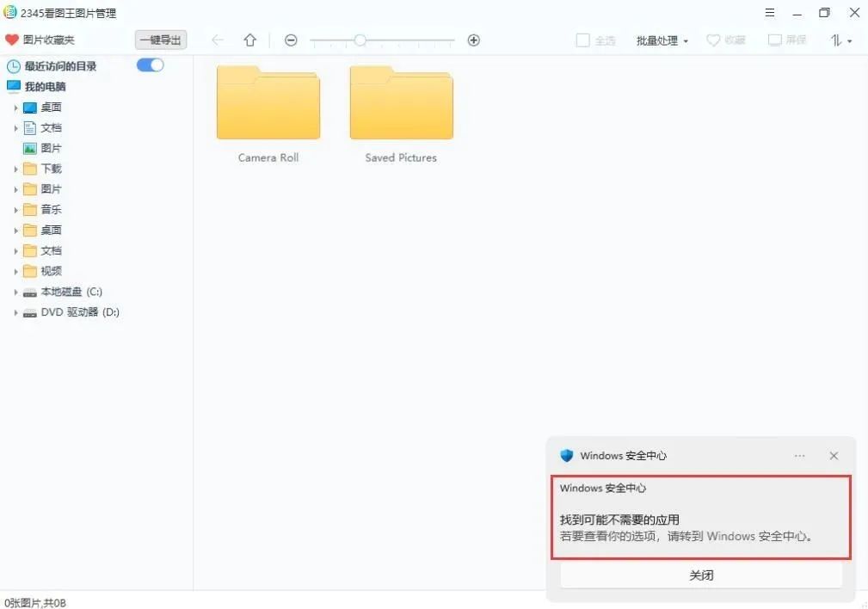
Task: Expand the 下载 folder in sidebar
Action: (16, 169)
